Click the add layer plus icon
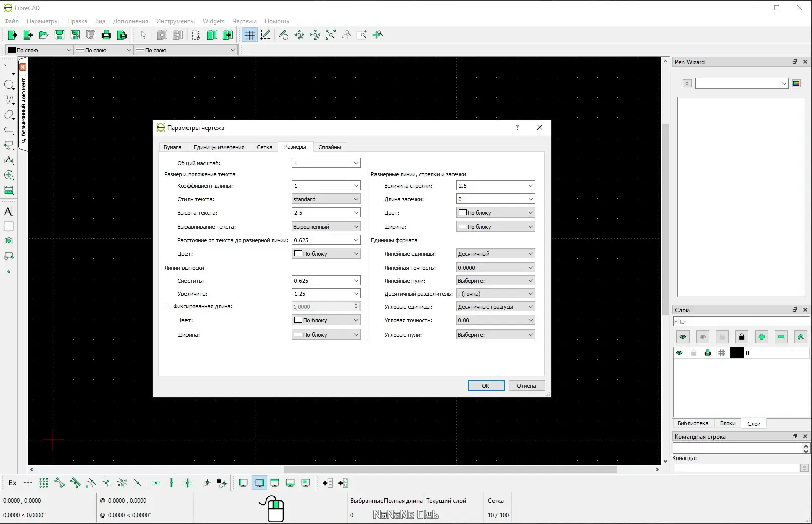 click(761, 337)
